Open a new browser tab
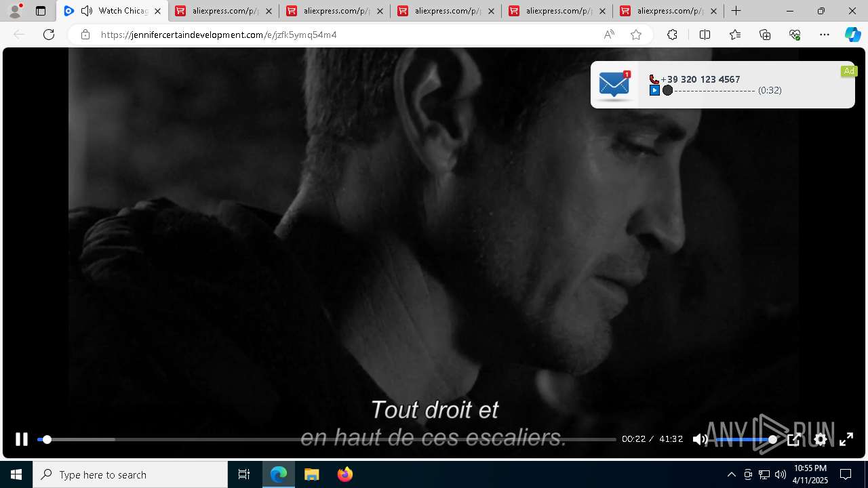 (x=736, y=11)
